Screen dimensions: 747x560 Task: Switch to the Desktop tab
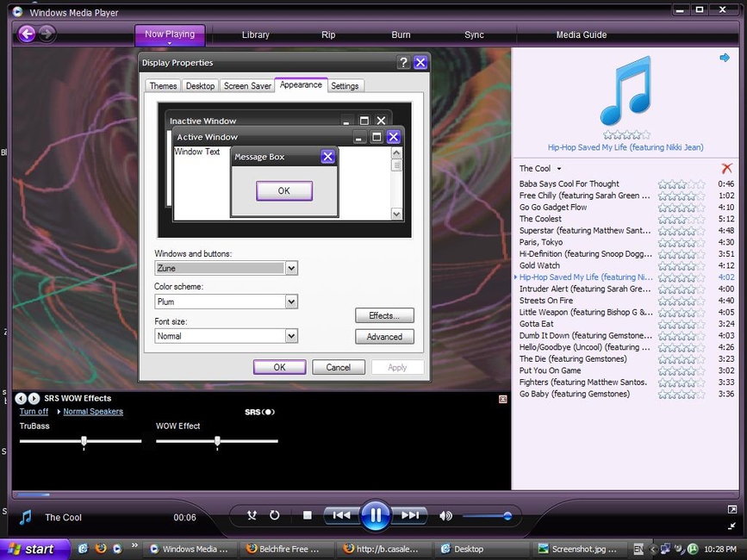coord(200,85)
